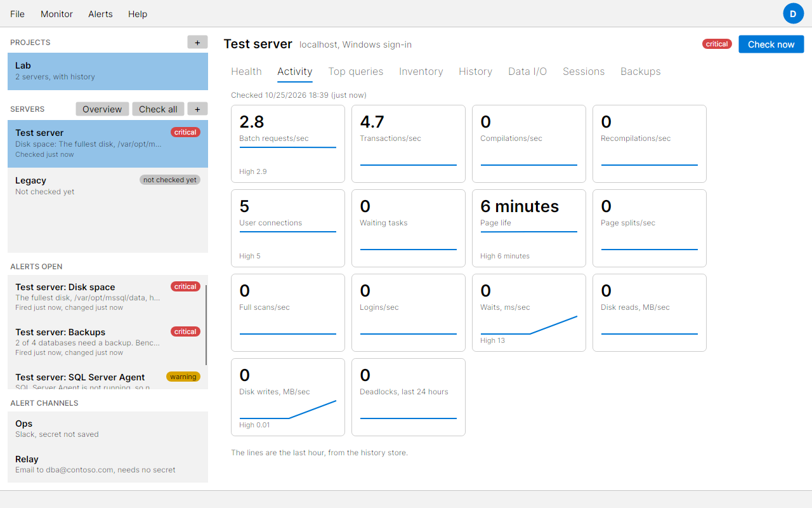
Task: Select the Activity tab
Action: pos(295,72)
